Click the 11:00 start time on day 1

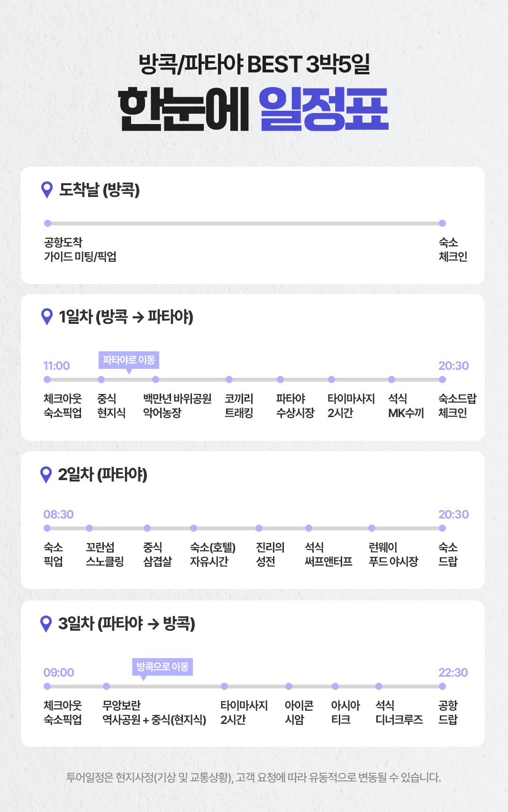[x=56, y=366]
